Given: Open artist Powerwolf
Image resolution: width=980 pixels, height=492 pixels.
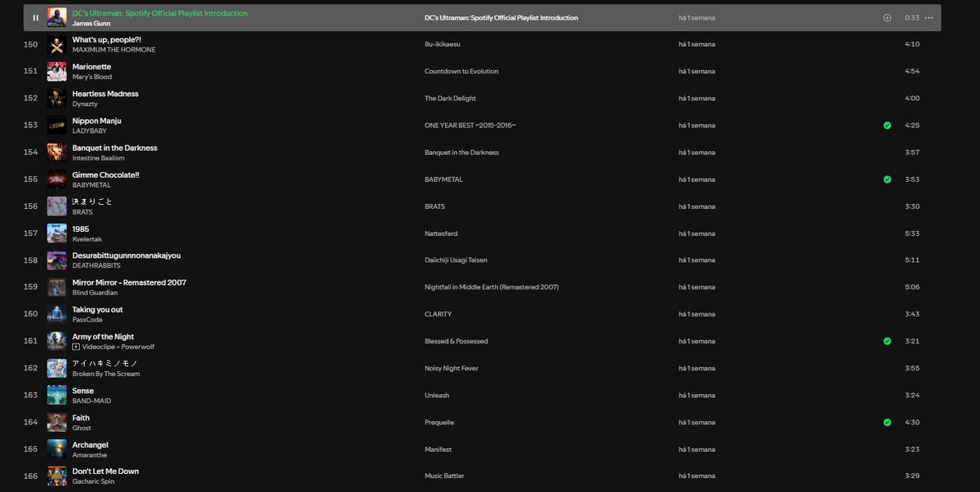Looking at the screenshot, I should [x=138, y=347].
